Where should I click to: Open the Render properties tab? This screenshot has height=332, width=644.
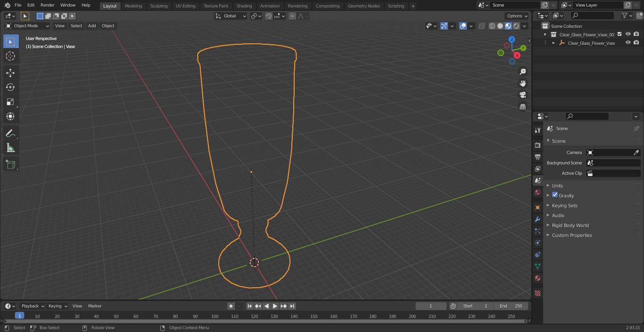tap(537, 145)
